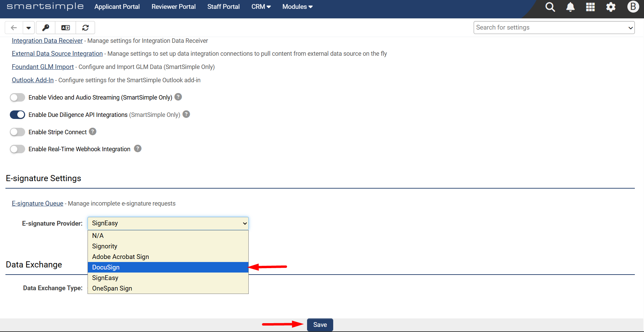
Task: Open the notifications bell icon
Action: tap(570, 7)
